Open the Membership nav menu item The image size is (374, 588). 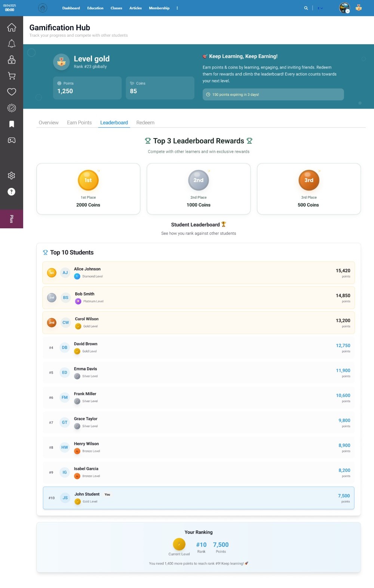(159, 8)
